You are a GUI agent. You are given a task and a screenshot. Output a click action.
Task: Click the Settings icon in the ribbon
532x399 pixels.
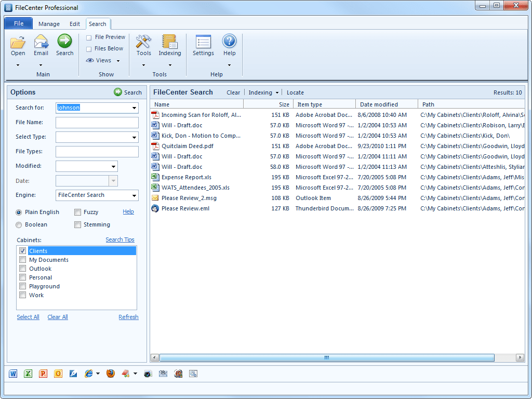[203, 42]
